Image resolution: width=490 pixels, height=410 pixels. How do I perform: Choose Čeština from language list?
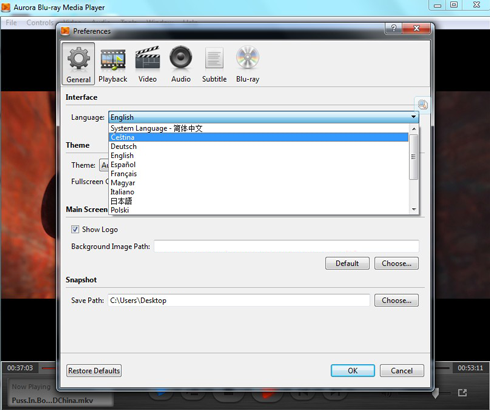click(x=258, y=137)
